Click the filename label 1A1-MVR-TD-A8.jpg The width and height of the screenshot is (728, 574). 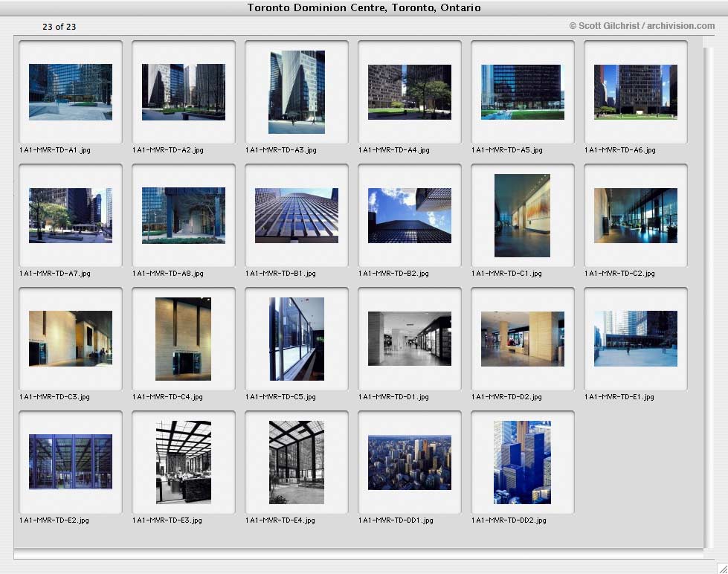click(x=168, y=274)
